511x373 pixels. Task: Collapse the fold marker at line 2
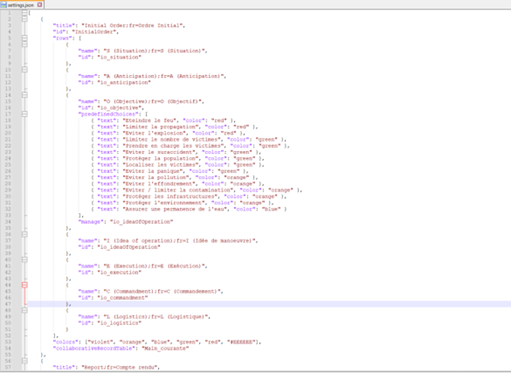click(25, 19)
